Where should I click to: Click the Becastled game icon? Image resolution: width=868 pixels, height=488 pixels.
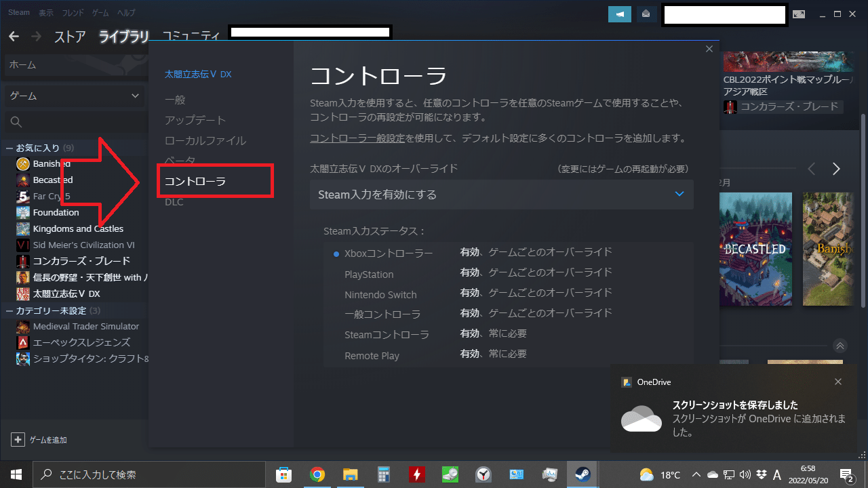(23, 180)
